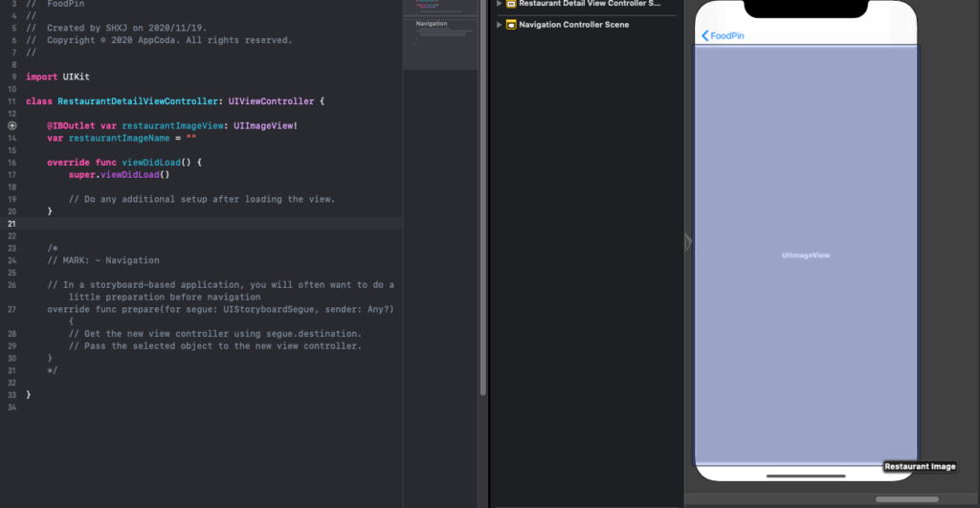Viewport: 980px width, 508px height.
Task: Click the back chevron beside FoodPin
Action: 705,35
